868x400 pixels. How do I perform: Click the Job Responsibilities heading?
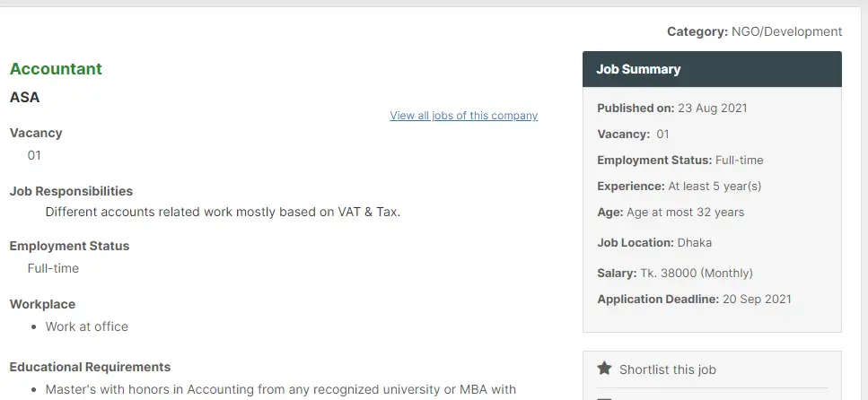click(x=71, y=191)
